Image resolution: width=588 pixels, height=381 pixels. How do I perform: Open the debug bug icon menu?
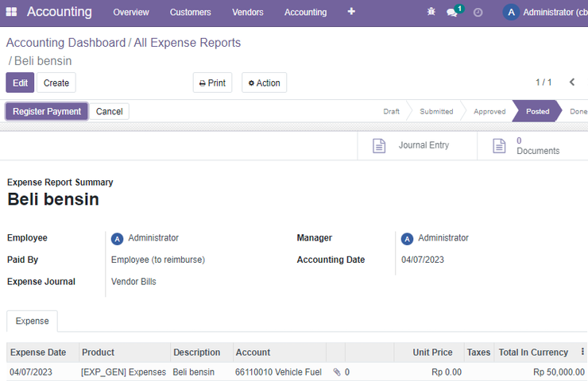pyautogui.click(x=431, y=12)
